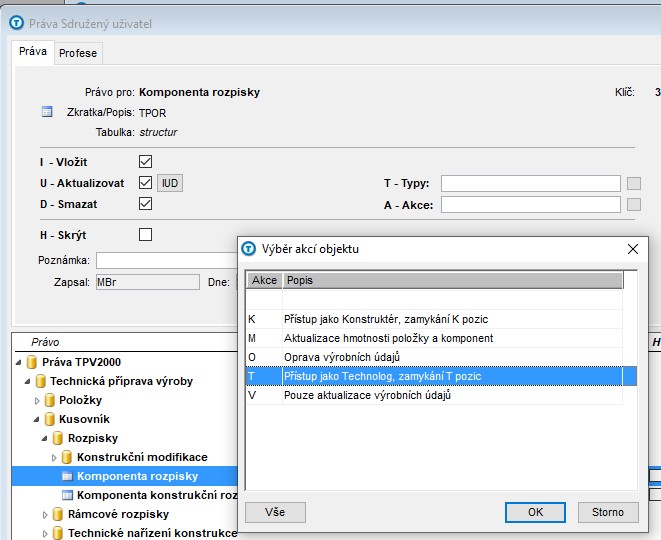The width and height of the screenshot is (661, 540).
Task: Click the T - Typy input field
Action: point(531,183)
